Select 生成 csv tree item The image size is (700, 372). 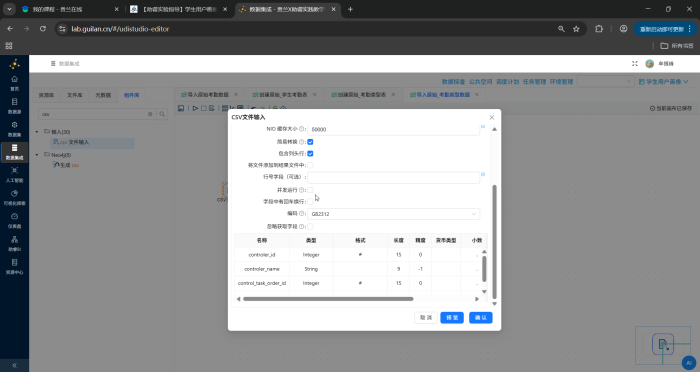point(66,165)
